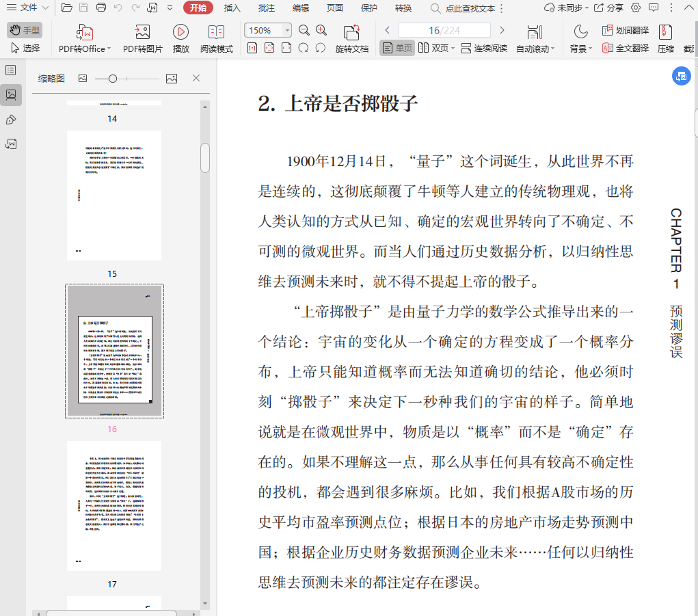This screenshot has height=616, width=698.
Task: Switch to the 插入 tab
Action: [232, 8]
